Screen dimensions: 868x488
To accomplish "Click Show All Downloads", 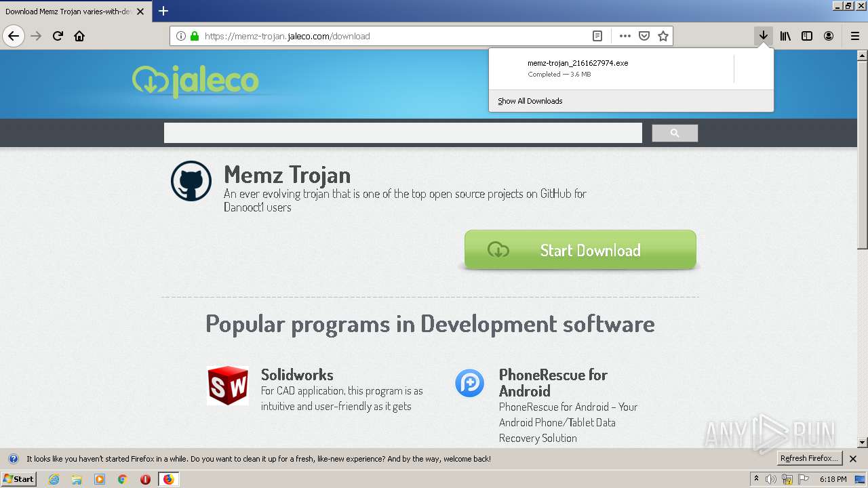I will click(x=530, y=101).
